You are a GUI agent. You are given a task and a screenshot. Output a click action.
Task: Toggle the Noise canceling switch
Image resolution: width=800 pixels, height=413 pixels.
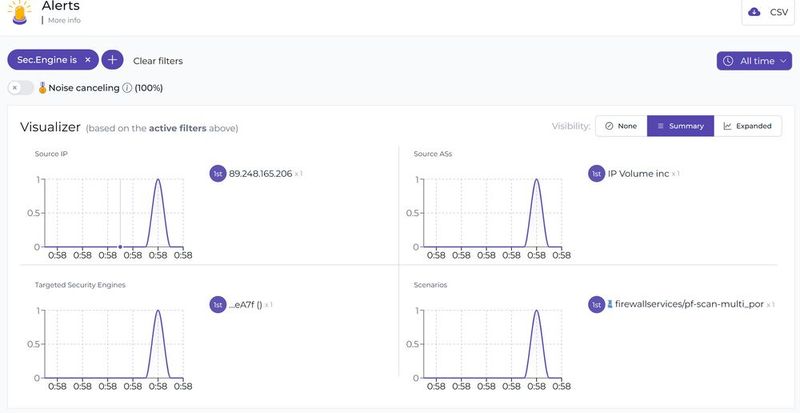pyautogui.click(x=20, y=88)
